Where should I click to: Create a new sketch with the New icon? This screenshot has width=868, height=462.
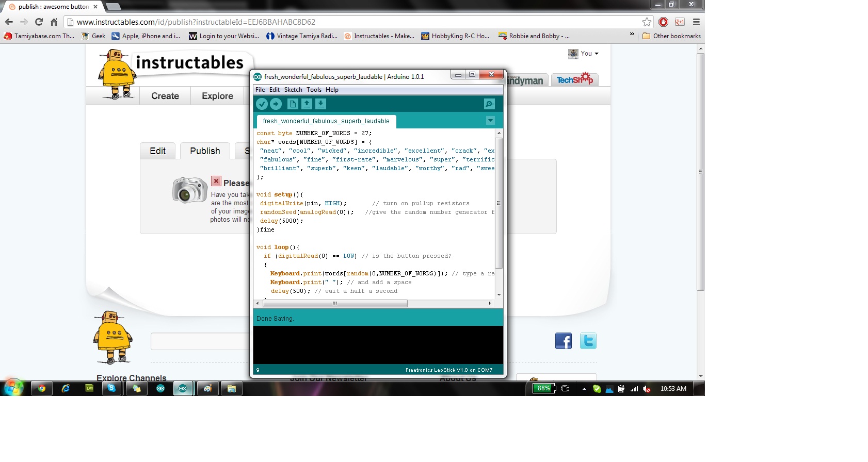point(293,104)
